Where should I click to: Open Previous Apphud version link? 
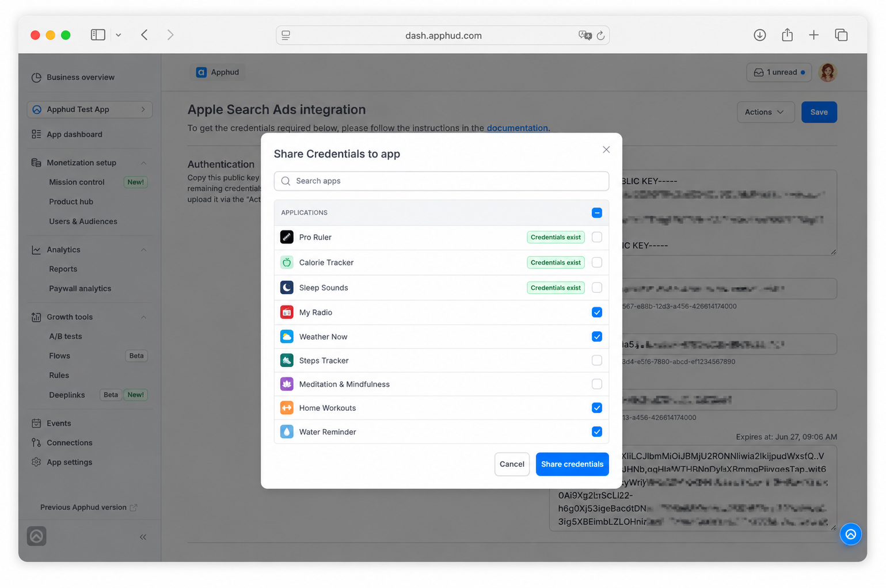(89, 507)
